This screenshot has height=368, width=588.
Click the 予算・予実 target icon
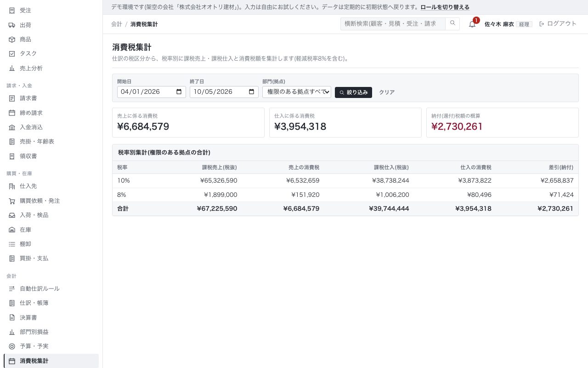point(12,346)
